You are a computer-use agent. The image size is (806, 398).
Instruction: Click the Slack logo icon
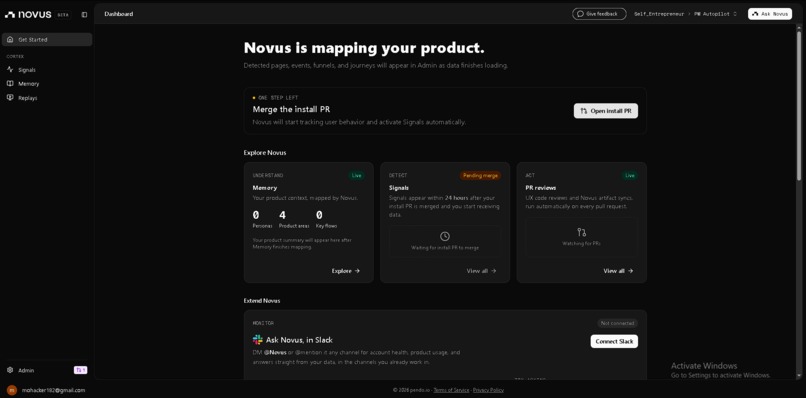click(x=258, y=339)
